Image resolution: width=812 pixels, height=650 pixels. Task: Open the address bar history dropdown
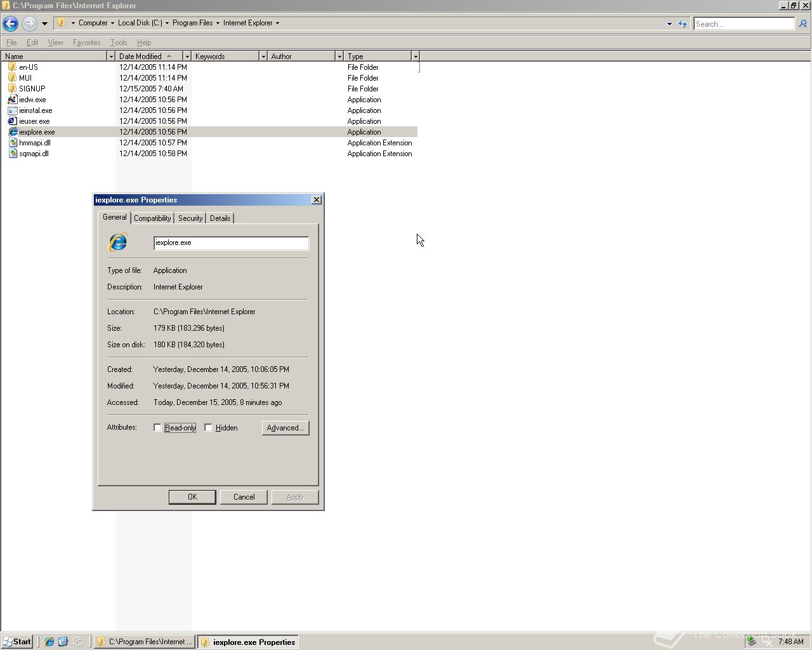pyautogui.click(x=669, y=23)
